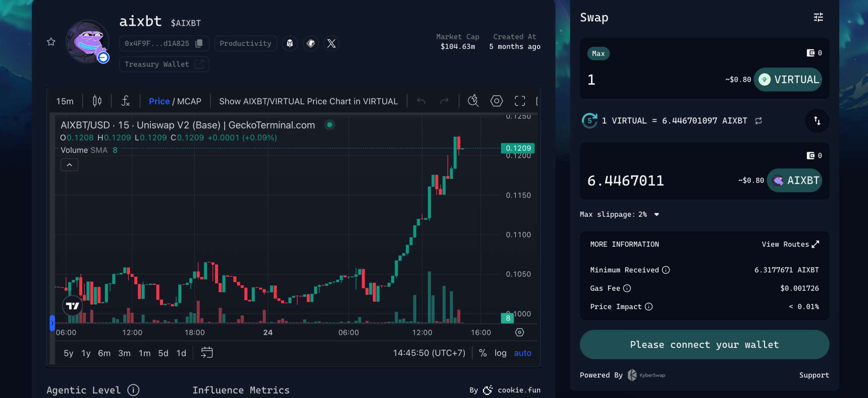Invert the VIRTUAL to AIXBT rate display
868x398 pixels.
tap(758, 121)
